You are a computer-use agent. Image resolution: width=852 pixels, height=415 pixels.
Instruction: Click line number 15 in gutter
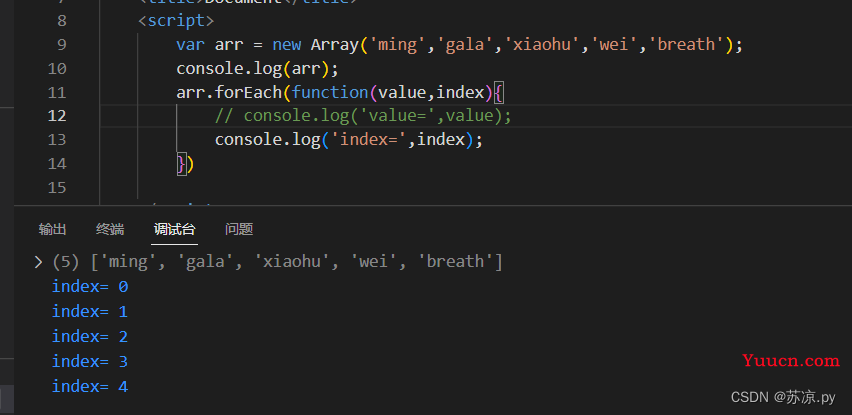click(57, 187)
